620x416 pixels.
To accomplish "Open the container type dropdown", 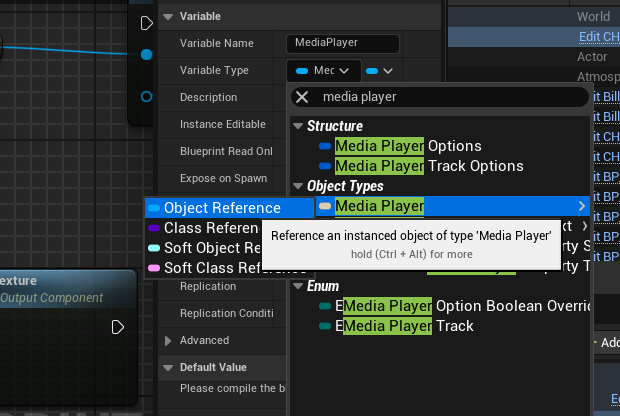I will click(x=381, y=70).
